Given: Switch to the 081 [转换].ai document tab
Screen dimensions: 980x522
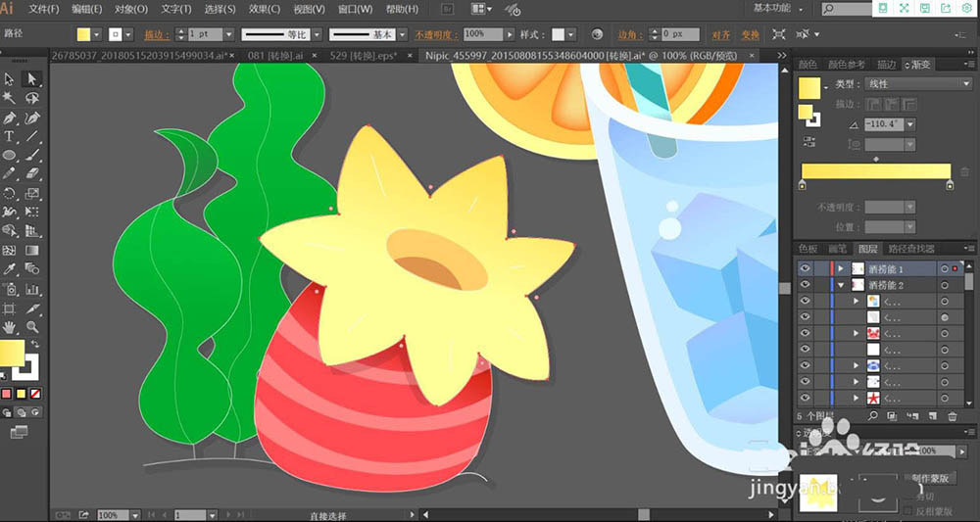Looking at the screenshot, I should tap(272, 56).
